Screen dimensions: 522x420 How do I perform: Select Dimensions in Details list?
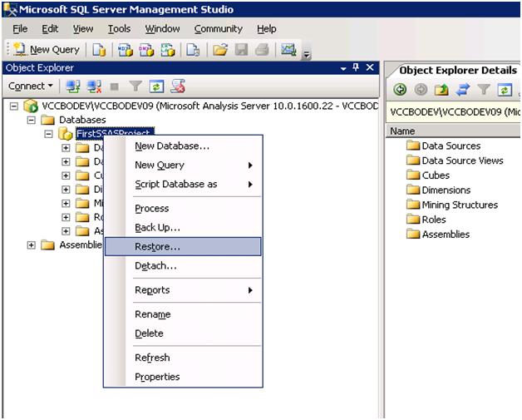point(438,190)
